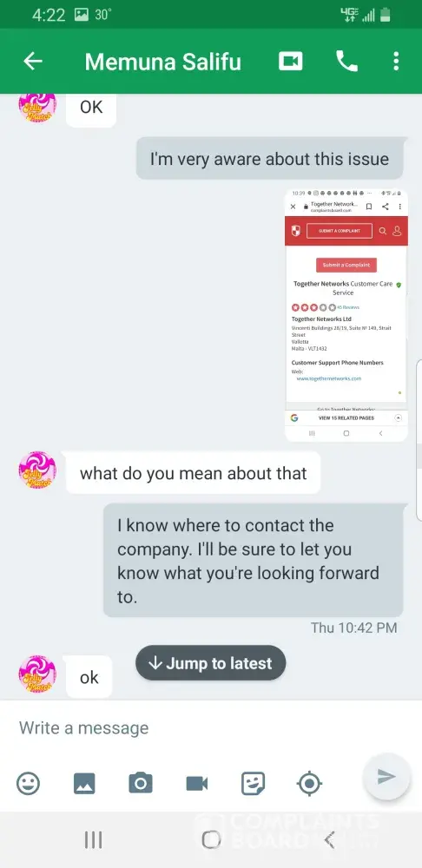Tap the Android back navigation button
The width and height of the screenshot is (422, 868).
click(x=329, y=839)
